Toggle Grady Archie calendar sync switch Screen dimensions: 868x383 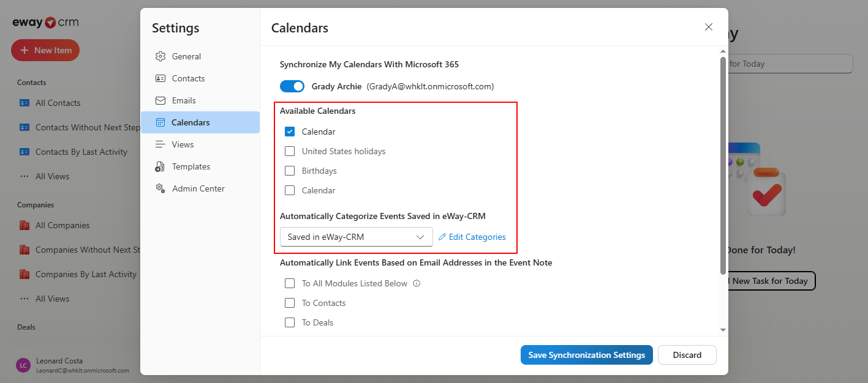point(292,86)
